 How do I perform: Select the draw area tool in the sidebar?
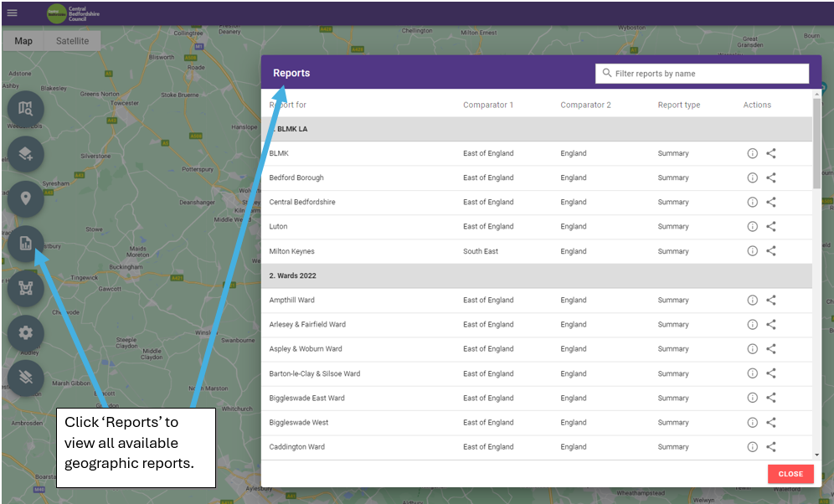[25, 288]
